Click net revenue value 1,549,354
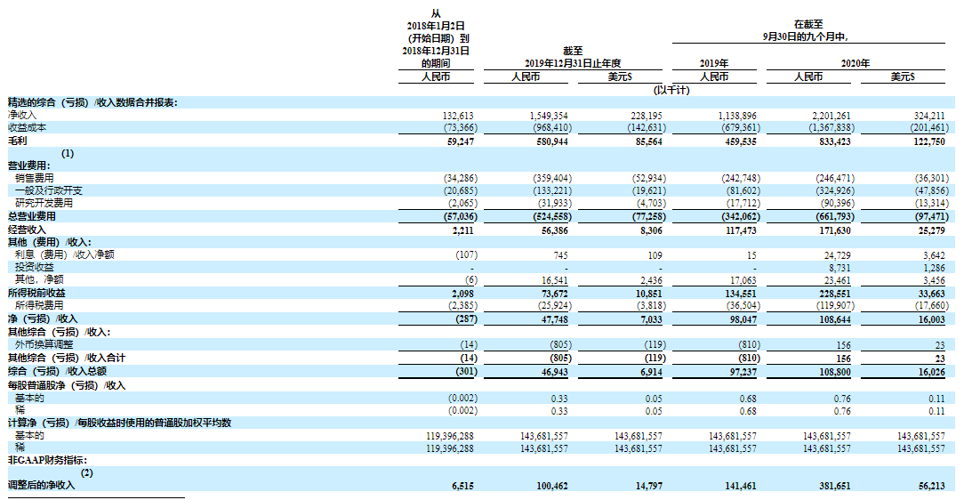The height and width of the screenshot is (500, 980). coord(548,116)
